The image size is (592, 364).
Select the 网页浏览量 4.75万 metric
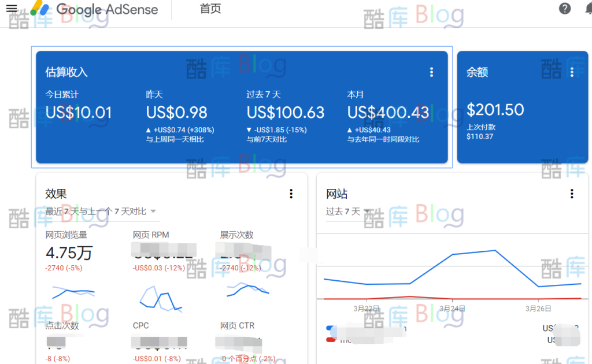pos(69,252)
